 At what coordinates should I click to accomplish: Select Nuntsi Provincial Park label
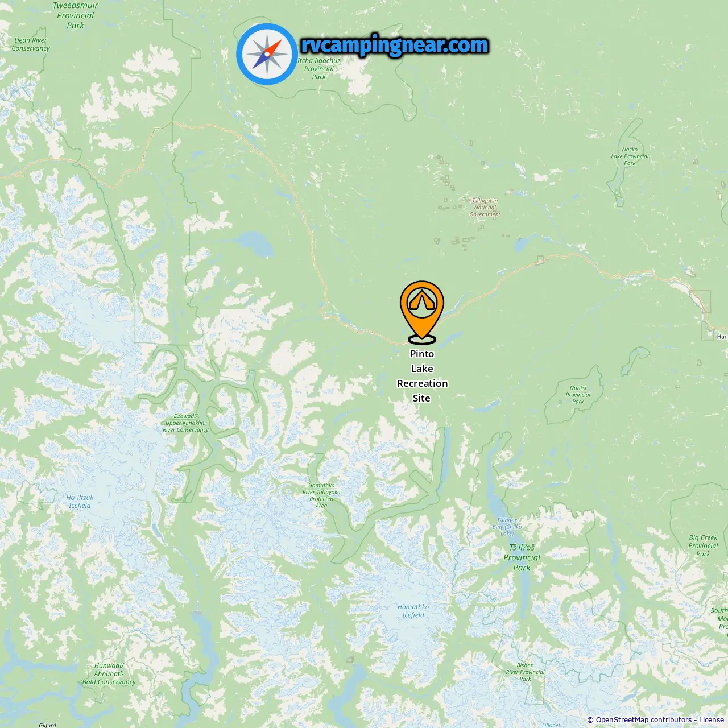(578, 395)
